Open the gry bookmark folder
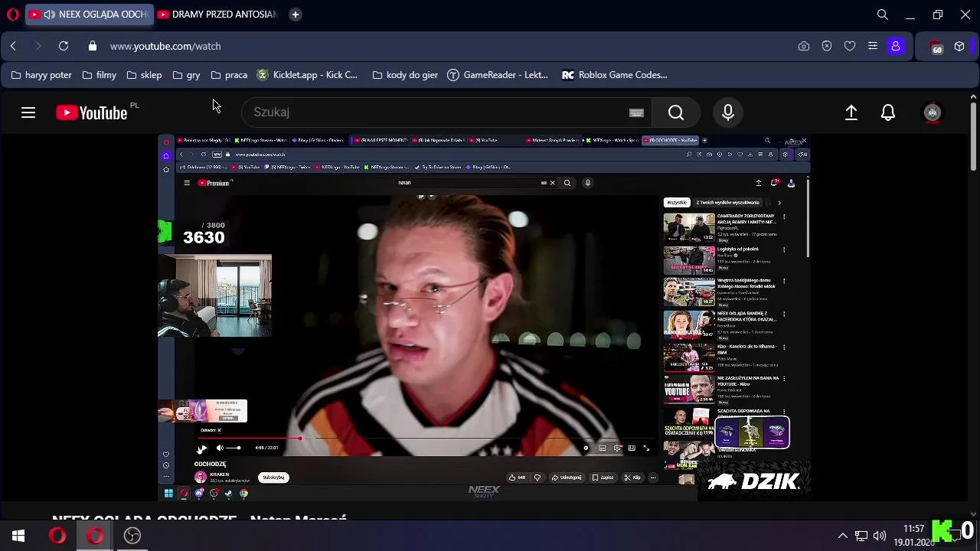980x551 pixels. (187, 75)
